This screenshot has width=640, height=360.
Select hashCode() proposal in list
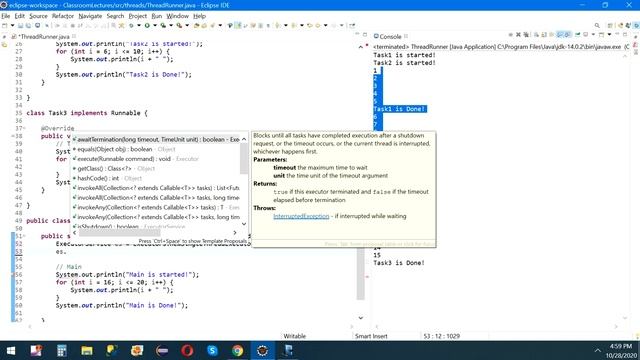point(156,178)
